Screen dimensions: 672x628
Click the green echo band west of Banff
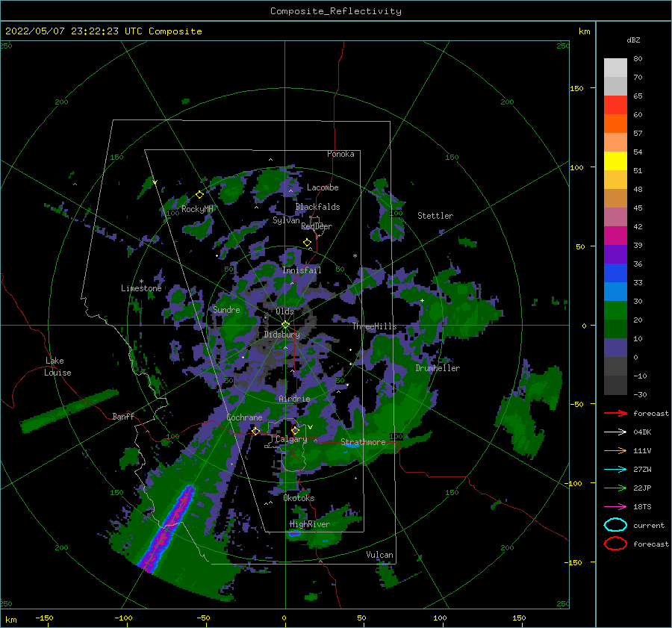(x=69, y=411)
